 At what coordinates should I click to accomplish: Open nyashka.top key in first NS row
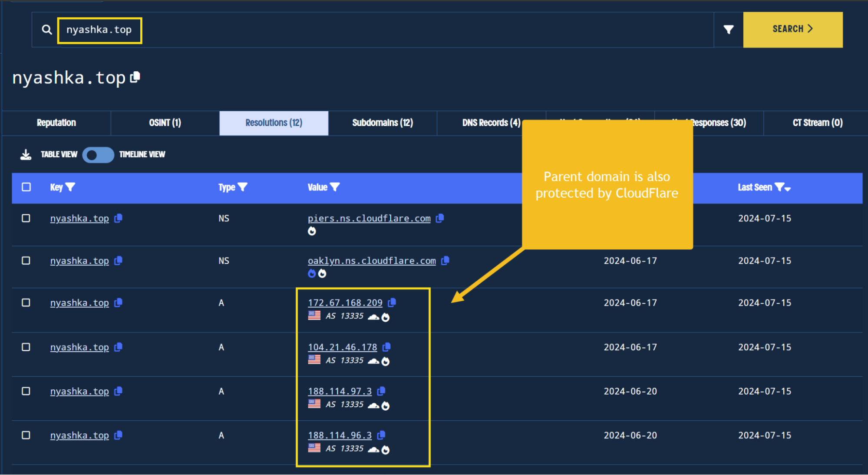point(79,218)
